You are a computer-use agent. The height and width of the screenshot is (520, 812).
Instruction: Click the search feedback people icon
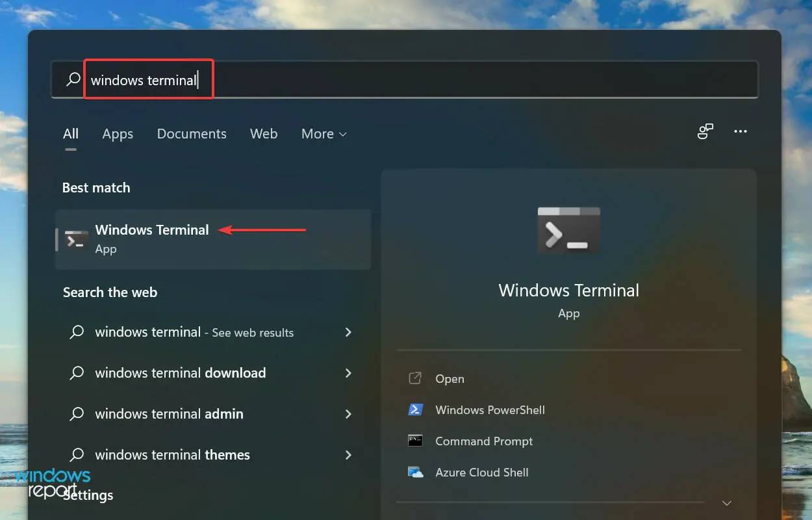click(x=705, y=132)
